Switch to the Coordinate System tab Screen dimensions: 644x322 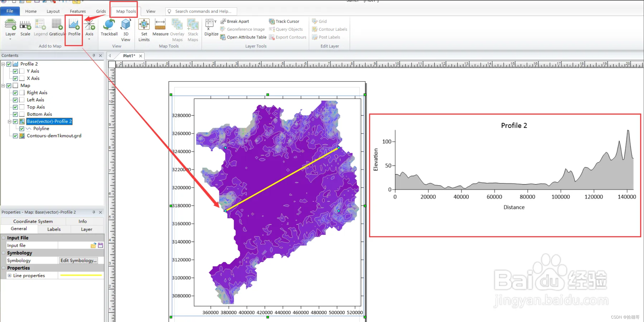tap(33, 221)
